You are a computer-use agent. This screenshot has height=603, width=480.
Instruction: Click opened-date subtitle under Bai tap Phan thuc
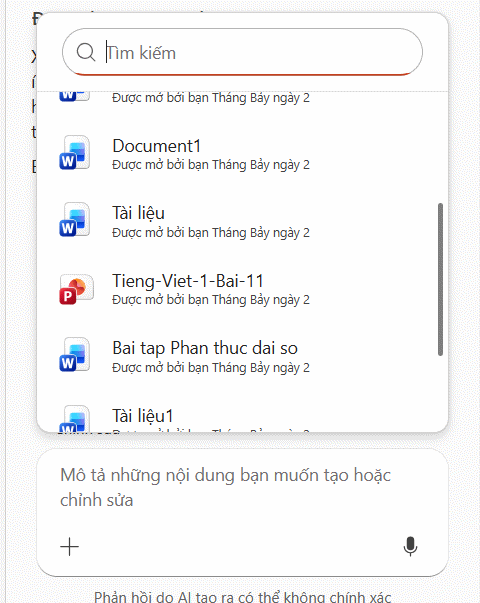point(211,368)
